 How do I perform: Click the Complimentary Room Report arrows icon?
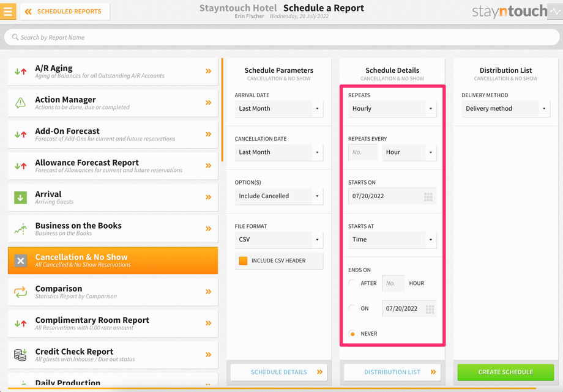20,324
